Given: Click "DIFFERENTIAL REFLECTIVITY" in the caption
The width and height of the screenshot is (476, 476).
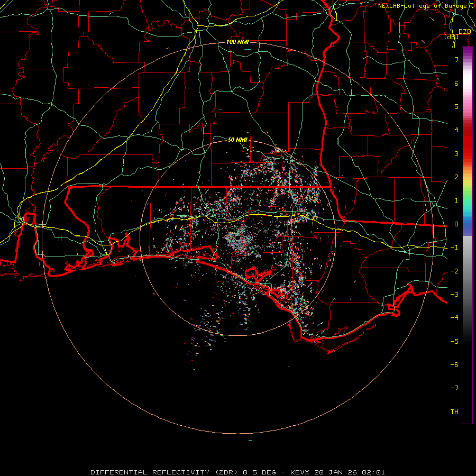Looking at the screenshot, I should [x=150, y=472].
